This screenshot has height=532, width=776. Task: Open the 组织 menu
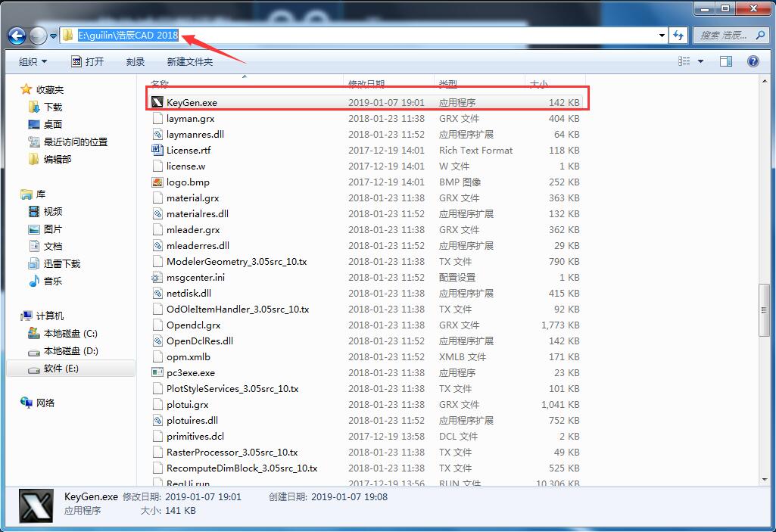33,61
